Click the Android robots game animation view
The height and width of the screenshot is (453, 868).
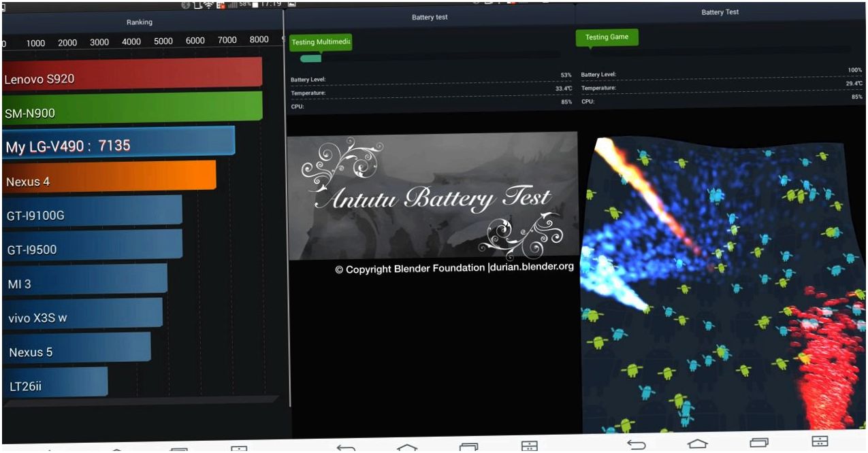pyautogui.click(x=724, y=284)
